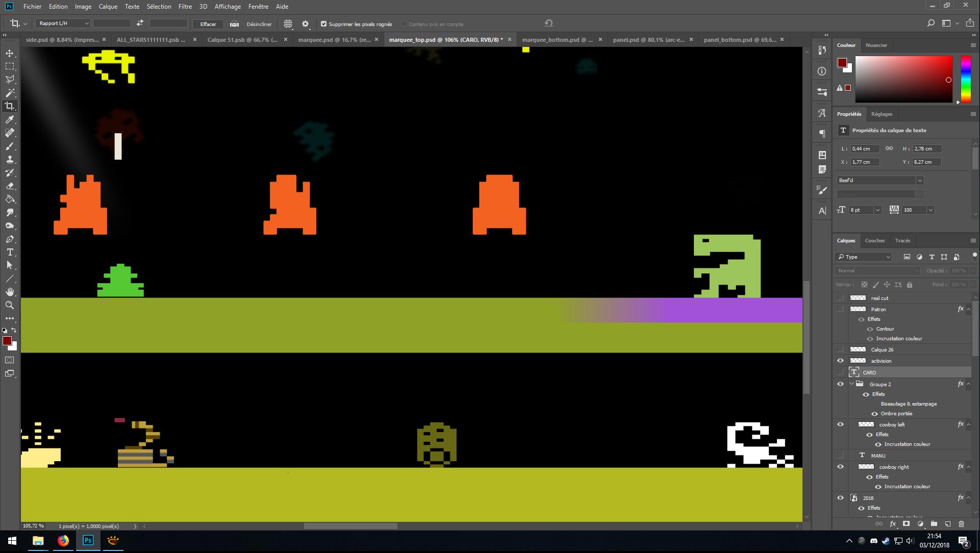This screenshot has width=980, height=553.
Task: Select the Zoom tool
Action: (10, 305)
